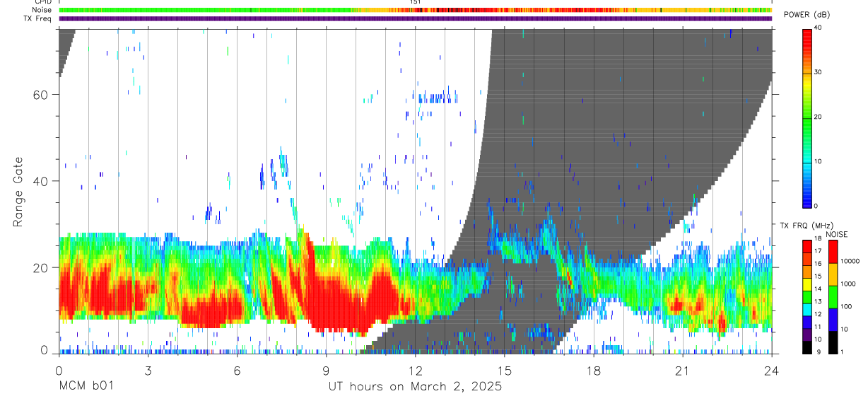This screenshot has height=401, width=868.
Task: Click the "12" hour tick on the time axis
Action: click(x=416, y=370)
